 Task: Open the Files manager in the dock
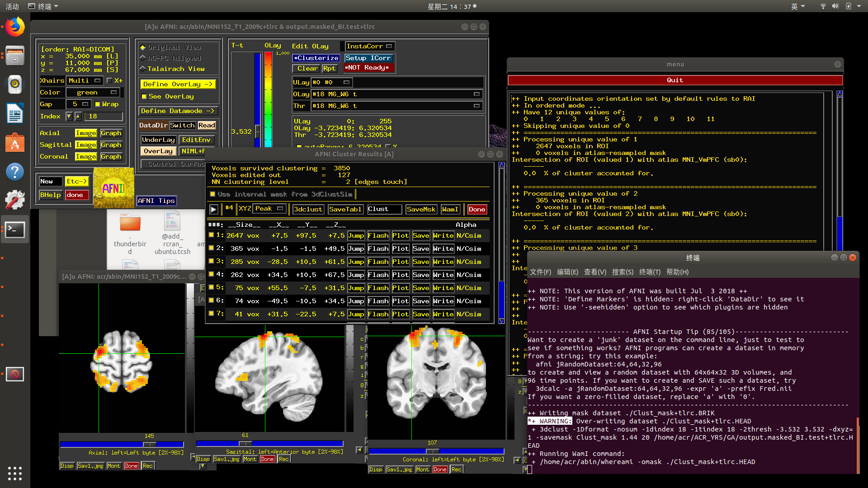(x=15, y=56)
